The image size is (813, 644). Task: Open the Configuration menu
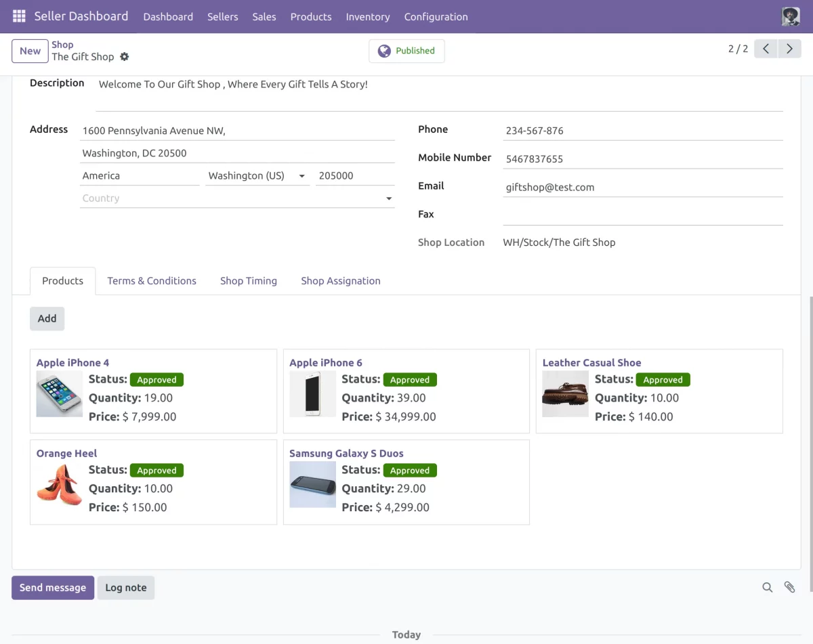point(436,17)
